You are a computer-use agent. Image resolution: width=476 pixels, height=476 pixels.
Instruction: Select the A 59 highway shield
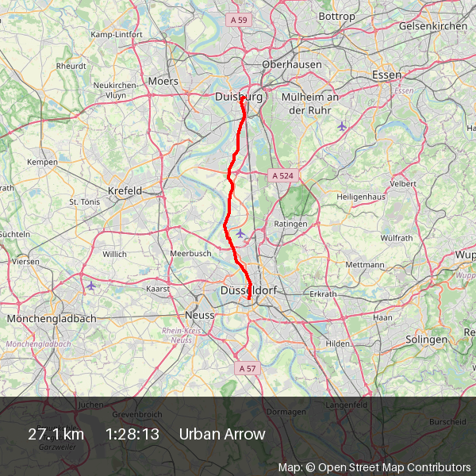[239, 20]
